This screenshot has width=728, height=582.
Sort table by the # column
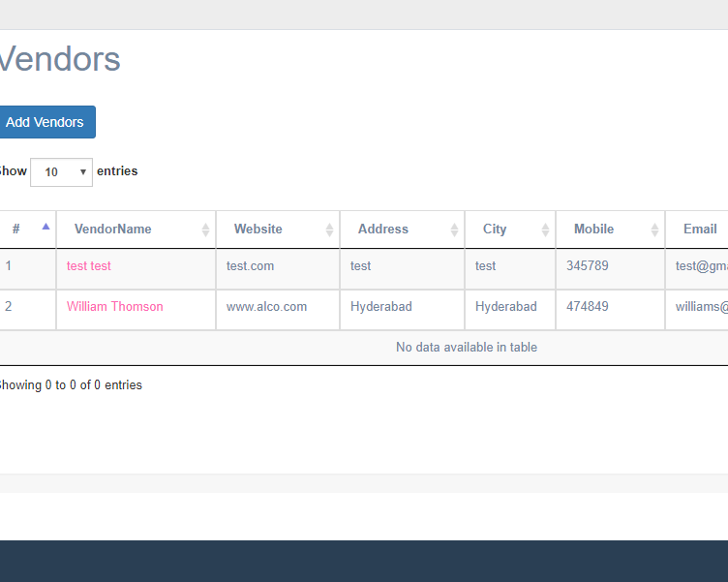(x=27, y=229)
